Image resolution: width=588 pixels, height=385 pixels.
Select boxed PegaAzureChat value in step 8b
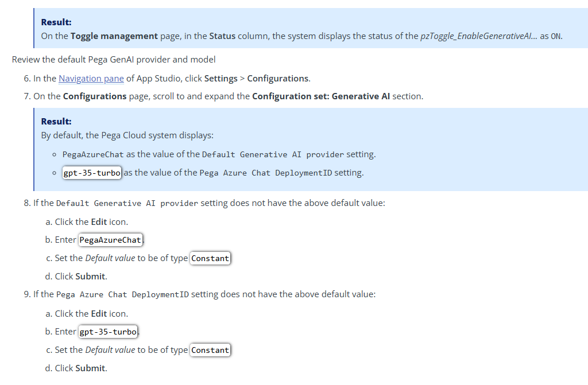tap(110, 240)
